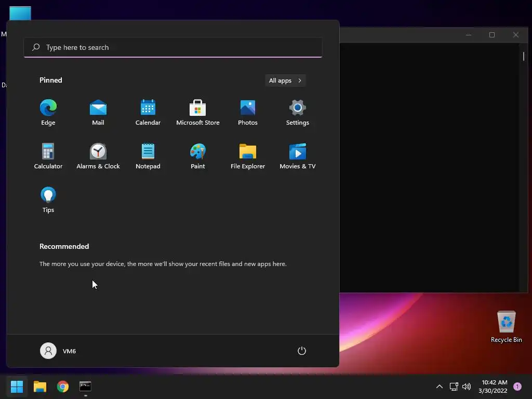Open the Paint app
The width and height of the screenshot is (532, 399).
pyautogui.click(x=198, y=156)
